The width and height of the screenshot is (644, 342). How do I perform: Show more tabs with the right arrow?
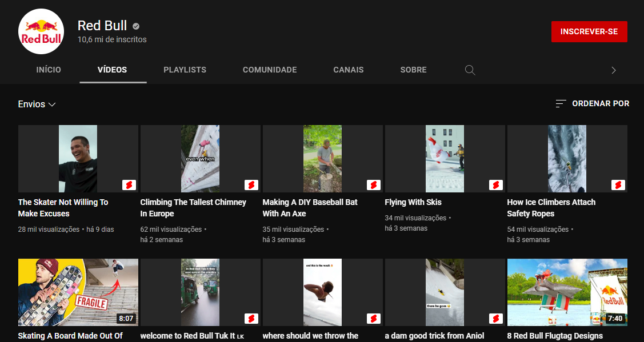click(x=614, y=70)
